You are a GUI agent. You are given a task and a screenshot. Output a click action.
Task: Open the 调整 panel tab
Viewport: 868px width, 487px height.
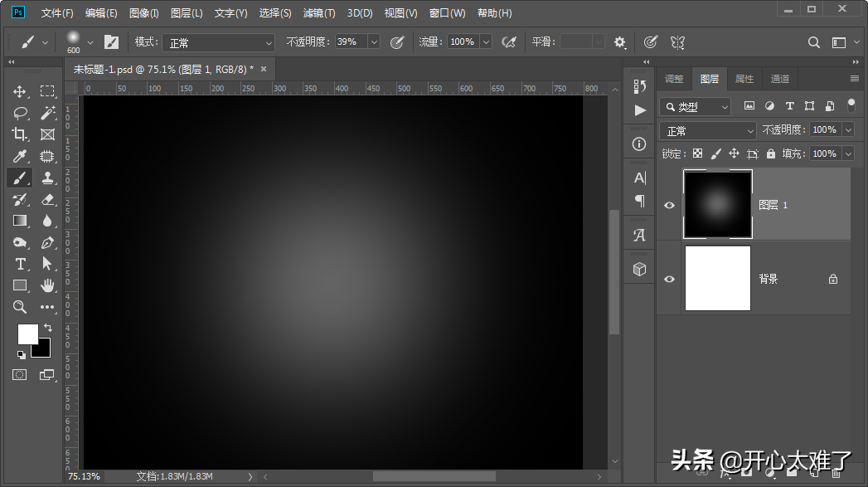pyautogui.click(x=674, y=79)
